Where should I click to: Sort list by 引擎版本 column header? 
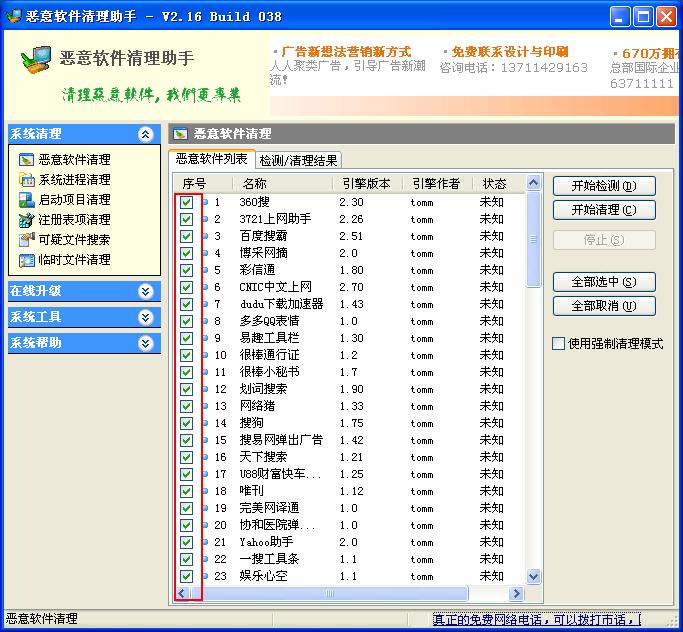(367, 183)
